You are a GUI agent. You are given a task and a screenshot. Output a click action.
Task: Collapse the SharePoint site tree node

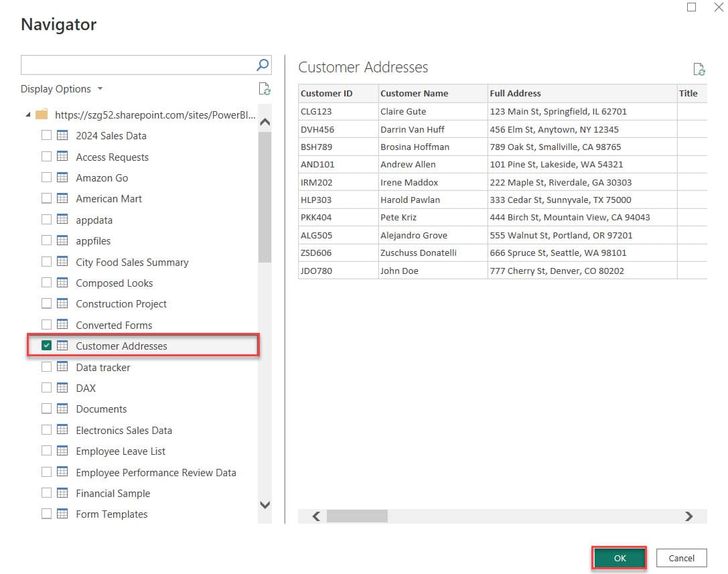pos(28,115)
